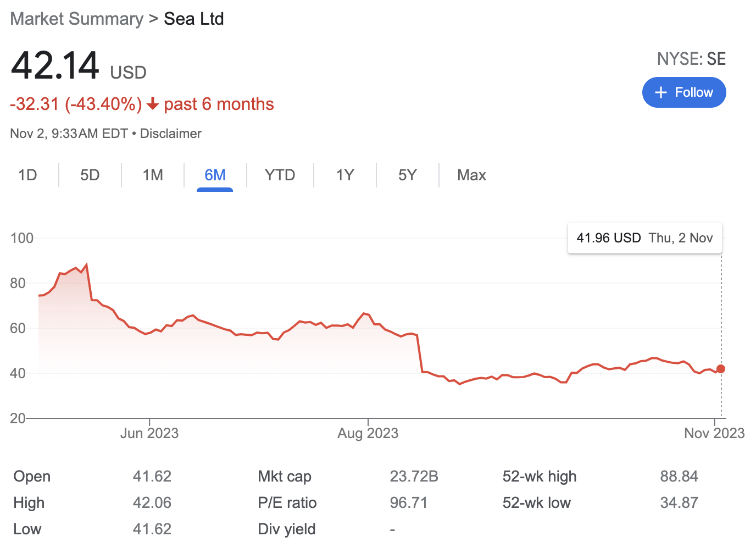Viewport: 756px width, 553px height.
Task: Switch chart to Max range
Action: (x=471, y=175)
